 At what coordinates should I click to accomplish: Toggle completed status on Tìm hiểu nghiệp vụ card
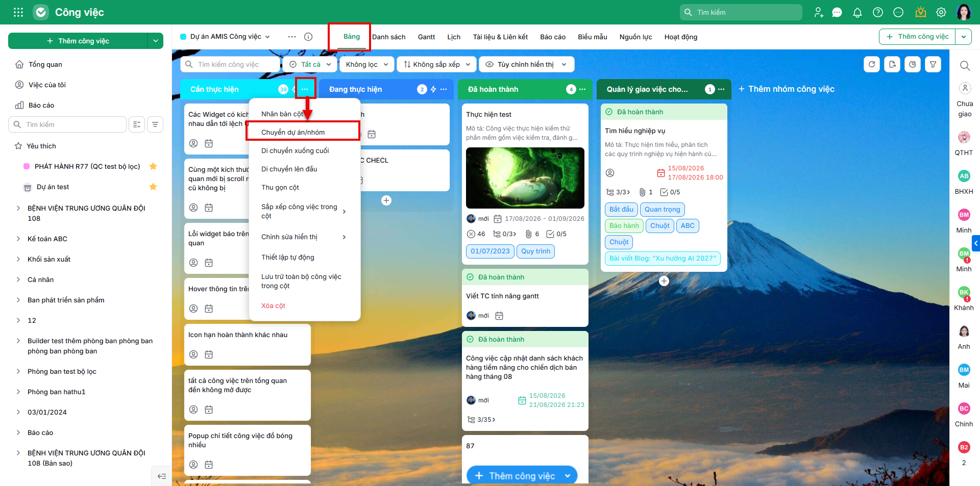click(x=609, y=112)
